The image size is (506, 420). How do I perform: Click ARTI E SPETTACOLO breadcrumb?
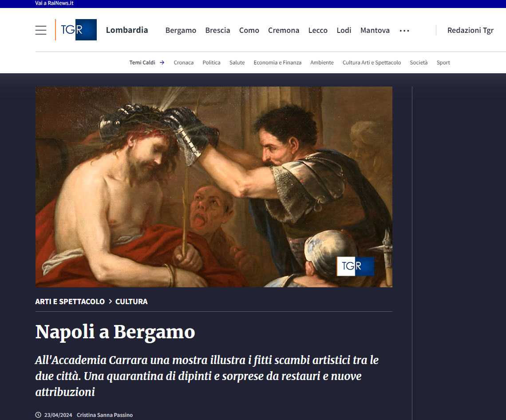70,301
